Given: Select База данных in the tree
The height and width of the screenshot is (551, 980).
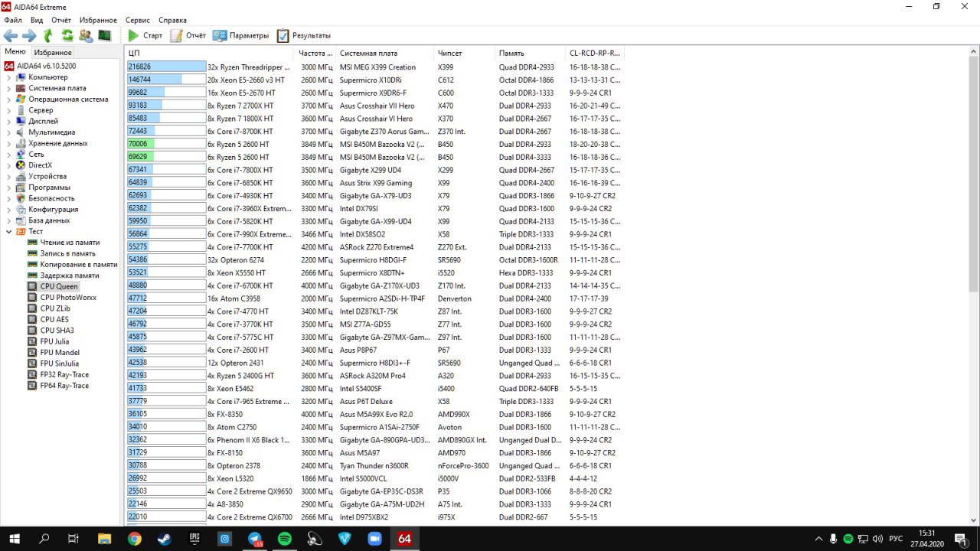Looking at the screenshot, I should coord(49,220).
